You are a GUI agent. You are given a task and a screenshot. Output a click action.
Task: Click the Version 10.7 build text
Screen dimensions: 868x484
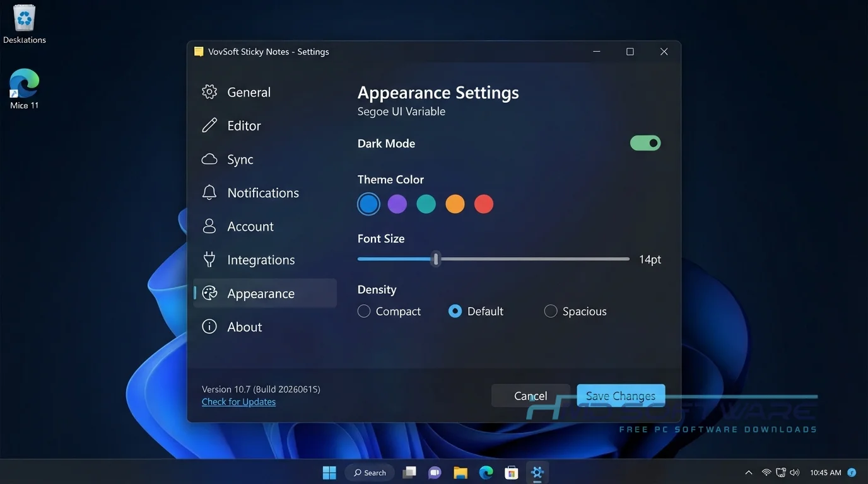click(x=261, y=389)
